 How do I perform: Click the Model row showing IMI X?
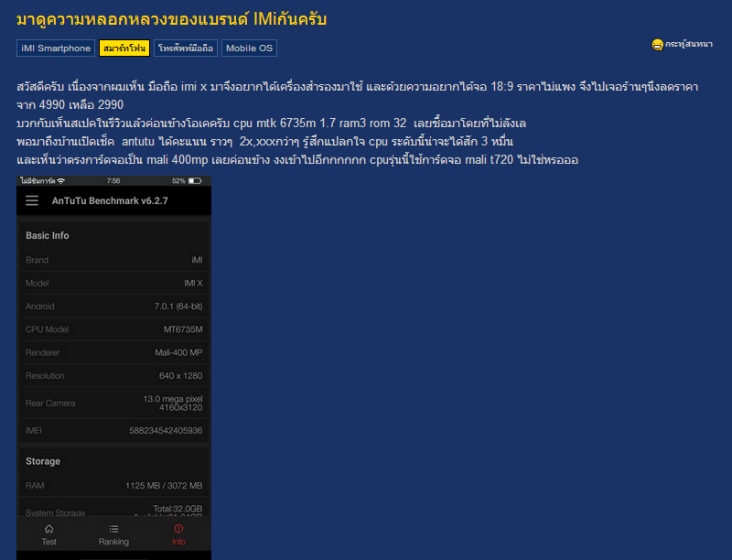[113, 284]
